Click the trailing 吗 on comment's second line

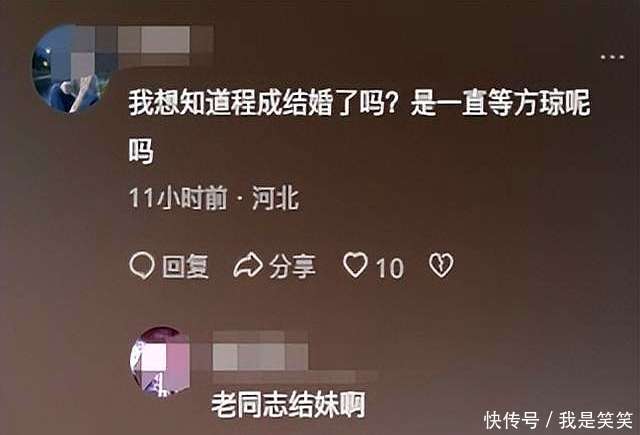click(x=141, y=151)
